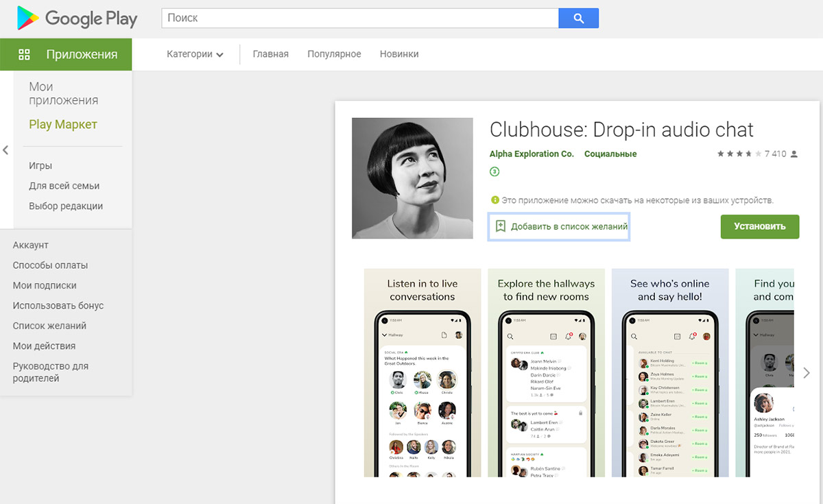This screenshot has width=823, height=504.
Task: Open the Главная tab
Action: tap(270, 54)
